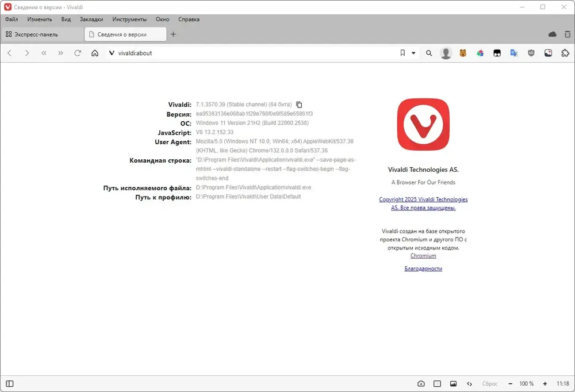
Task: Open the Chromium link
Action: [x=423, y=256]
